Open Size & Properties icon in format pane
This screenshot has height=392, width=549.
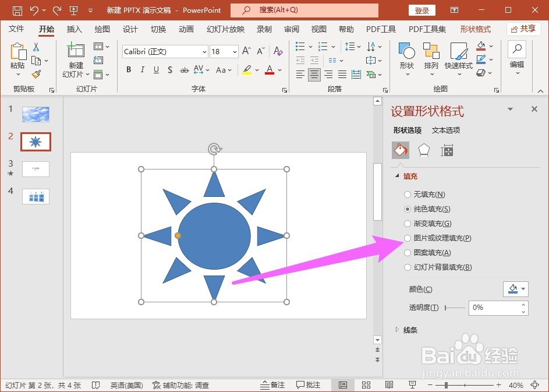point(447,151)
